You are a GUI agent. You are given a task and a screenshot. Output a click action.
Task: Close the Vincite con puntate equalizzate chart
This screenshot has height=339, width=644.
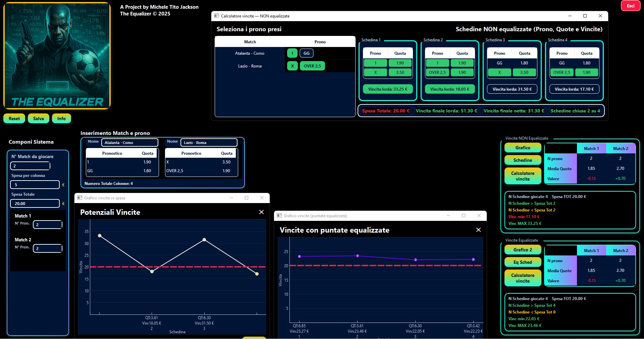(478, 230)
